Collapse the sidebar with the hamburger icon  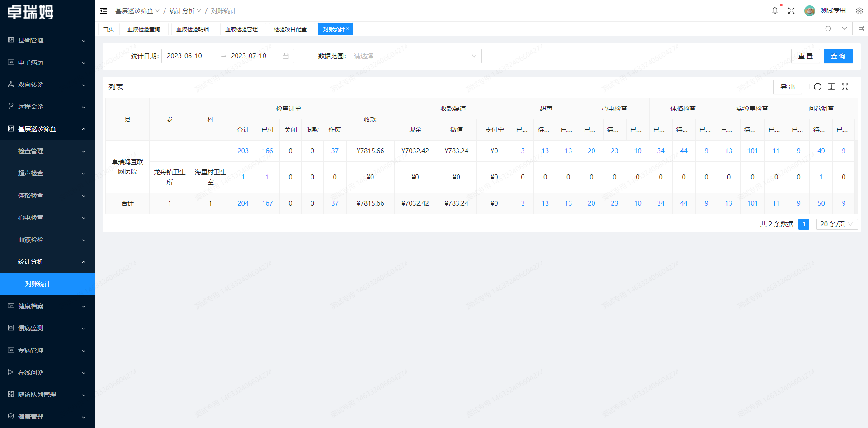pyautogui.click(x=104, y=11)
